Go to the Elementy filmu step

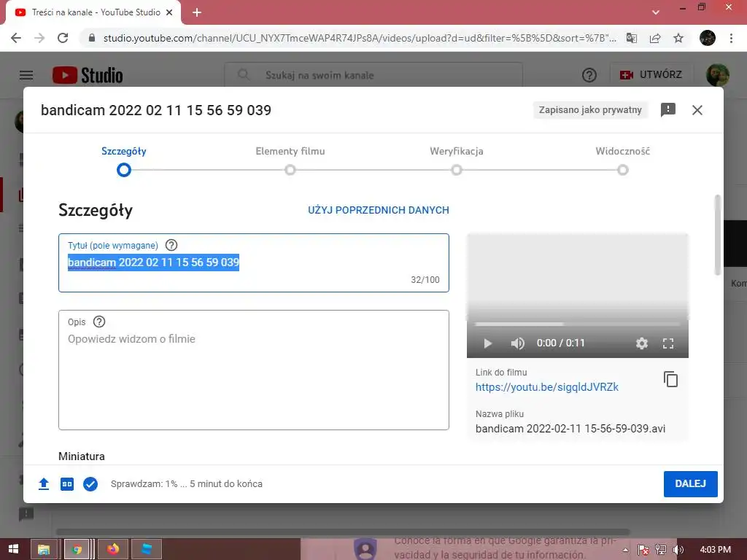tap(290, 170)
